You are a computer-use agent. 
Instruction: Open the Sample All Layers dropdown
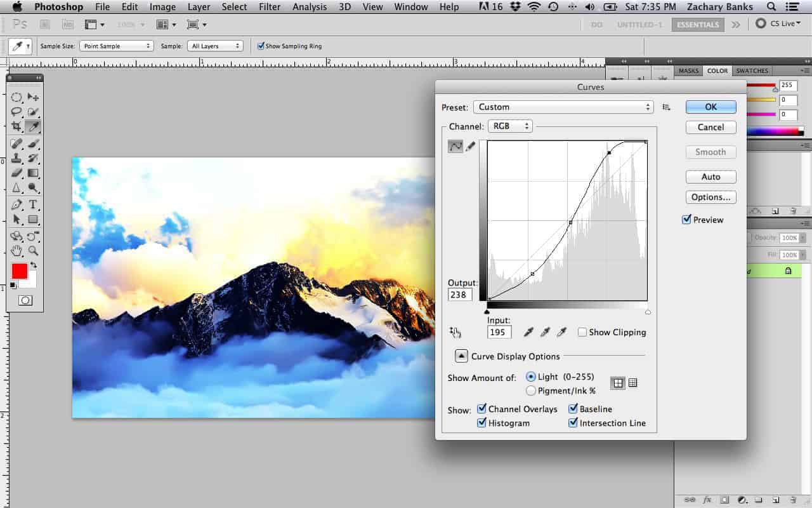215,46
